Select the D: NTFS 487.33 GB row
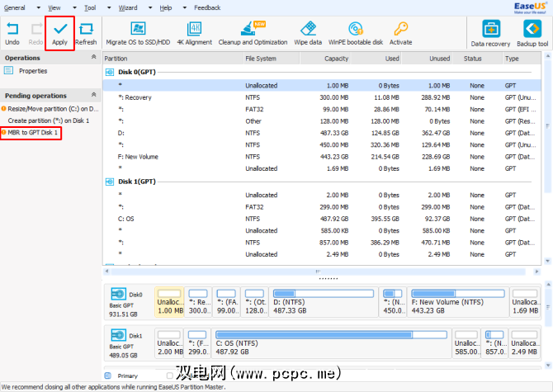The height and width of the screenshot is (392, 553). 322,133
